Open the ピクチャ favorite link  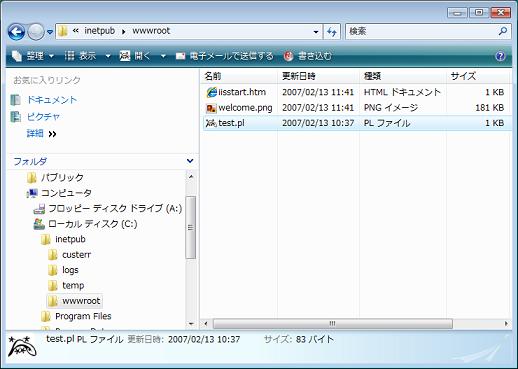click(43, 116)
